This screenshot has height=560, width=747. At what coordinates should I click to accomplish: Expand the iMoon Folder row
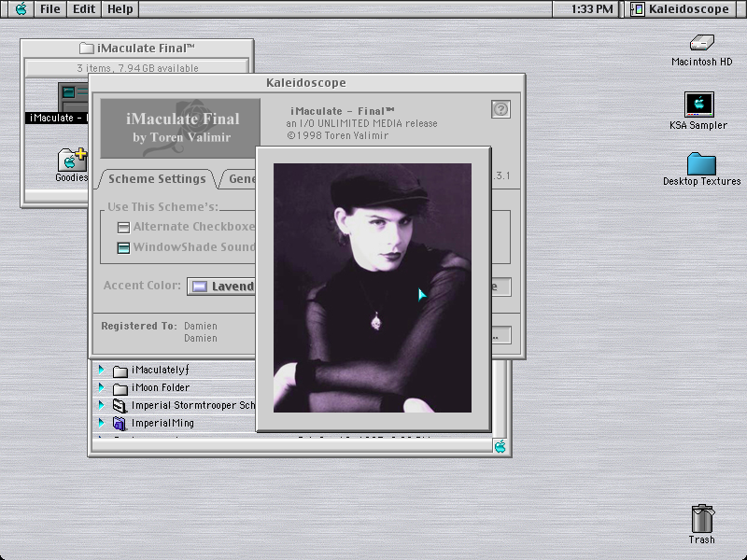point(101,387)
